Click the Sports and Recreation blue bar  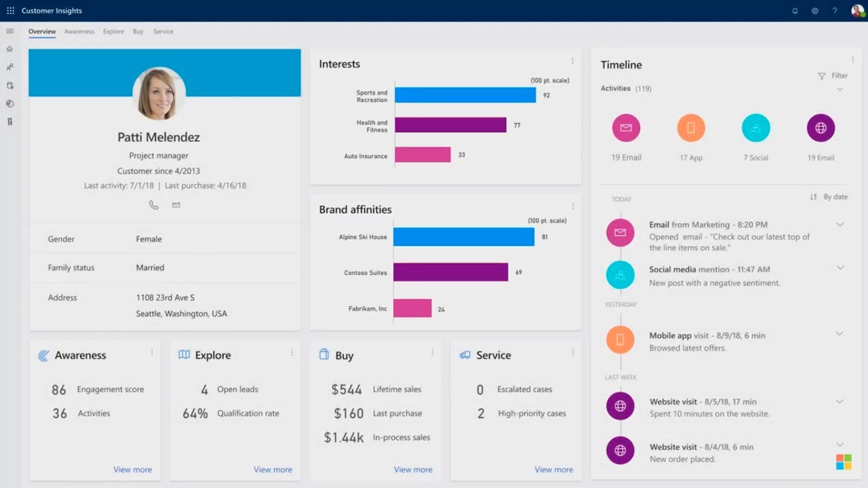tap(465, 95)
